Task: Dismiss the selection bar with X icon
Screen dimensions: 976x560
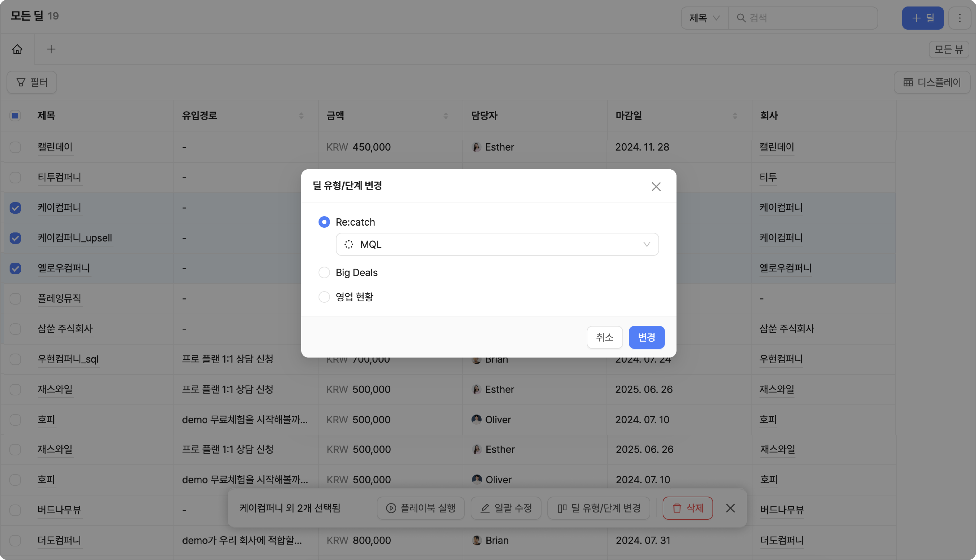Action: pos(730,508)
